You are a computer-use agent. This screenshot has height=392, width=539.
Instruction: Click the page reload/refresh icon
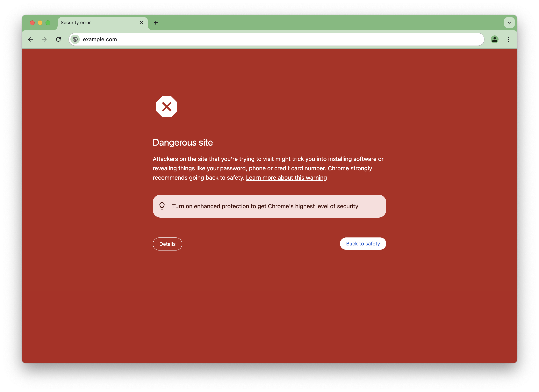[59, 39]
